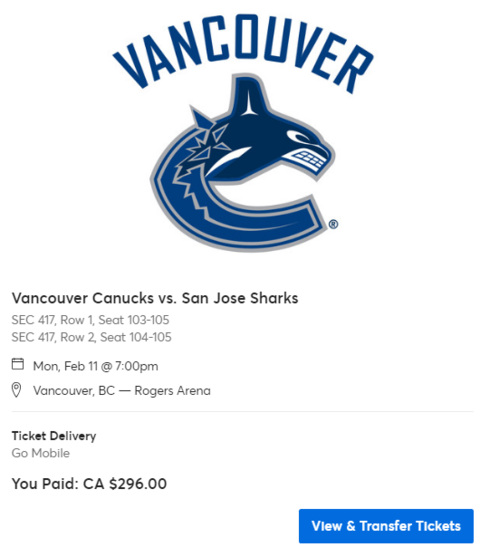Click the Rogers Arena venue name

tap(173, 391)
